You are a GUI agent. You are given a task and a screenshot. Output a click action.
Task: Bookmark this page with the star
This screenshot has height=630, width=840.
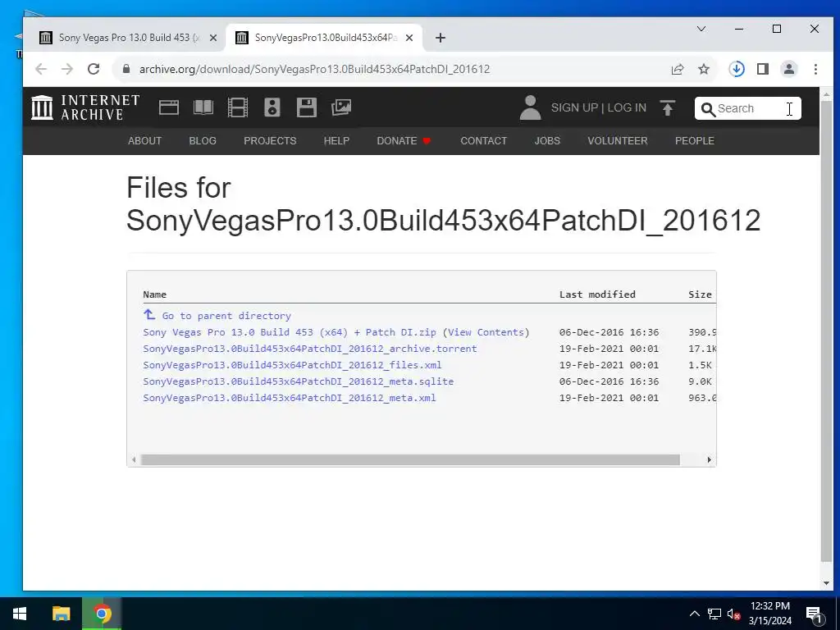(704, 69)
